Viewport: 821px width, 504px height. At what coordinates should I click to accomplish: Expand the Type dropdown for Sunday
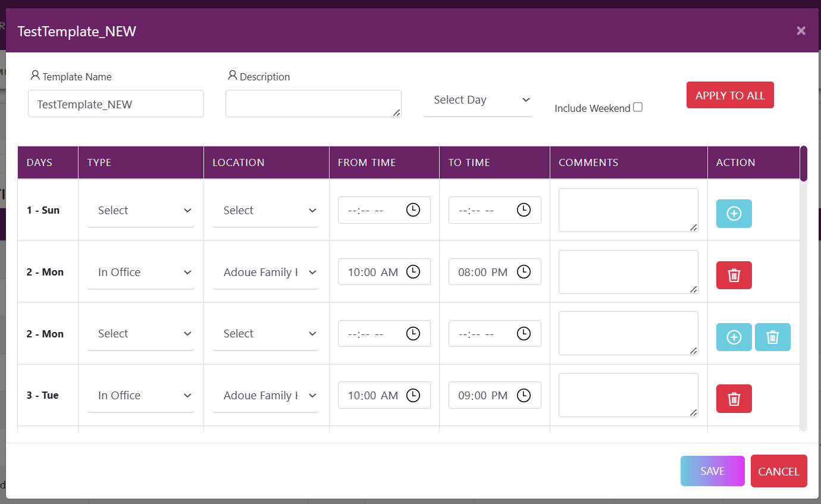click(x=141, y=211)
